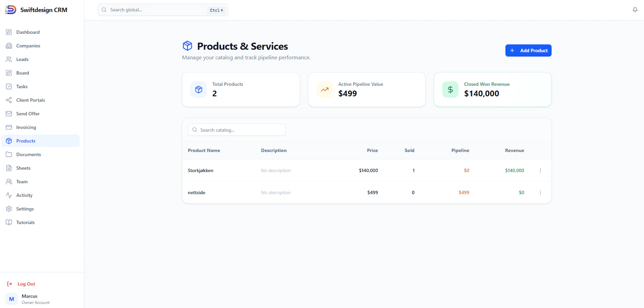Viewport: 644px width, 308px height.
Task: Click the Active Pipeline Value $499 figure
Action: (347, 93)
